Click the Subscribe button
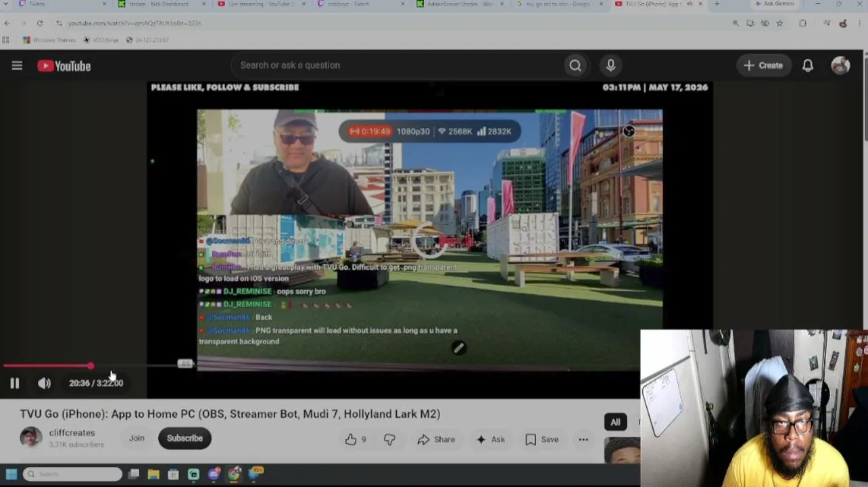This screenshot has width=868, height=487. 185,438
